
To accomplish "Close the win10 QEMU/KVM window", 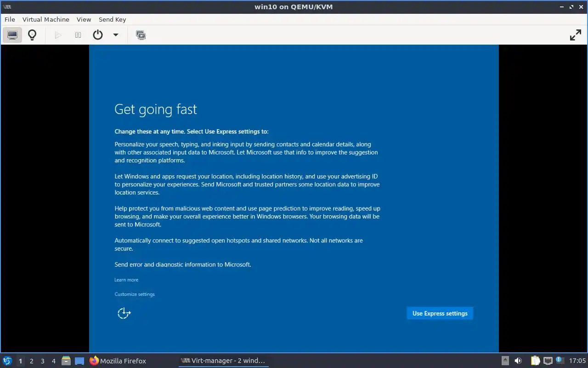I will point(581,7).
